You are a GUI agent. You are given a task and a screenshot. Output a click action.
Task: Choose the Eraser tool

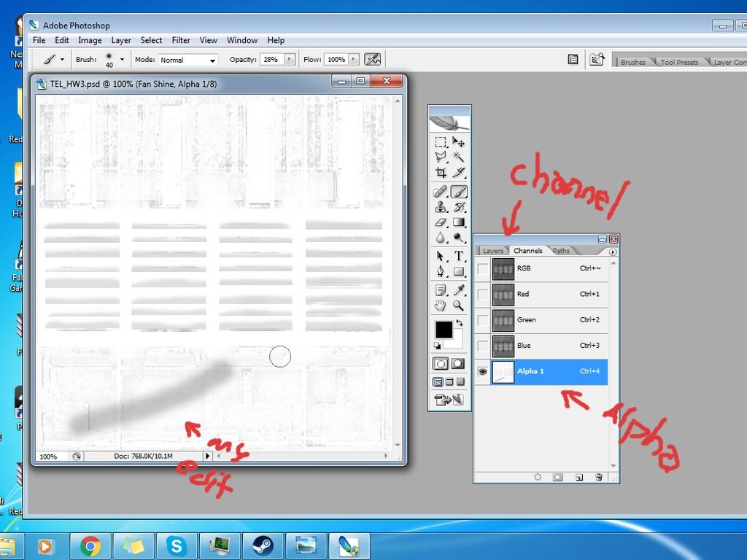[x=441, y=222]
